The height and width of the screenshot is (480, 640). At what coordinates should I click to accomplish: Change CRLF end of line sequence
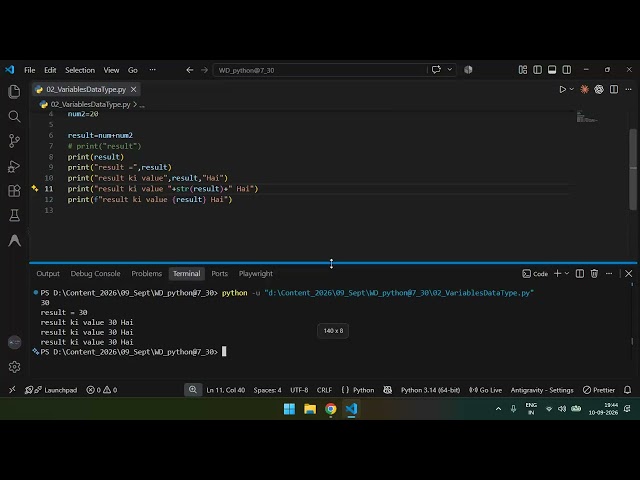click(x=324, y=390)
